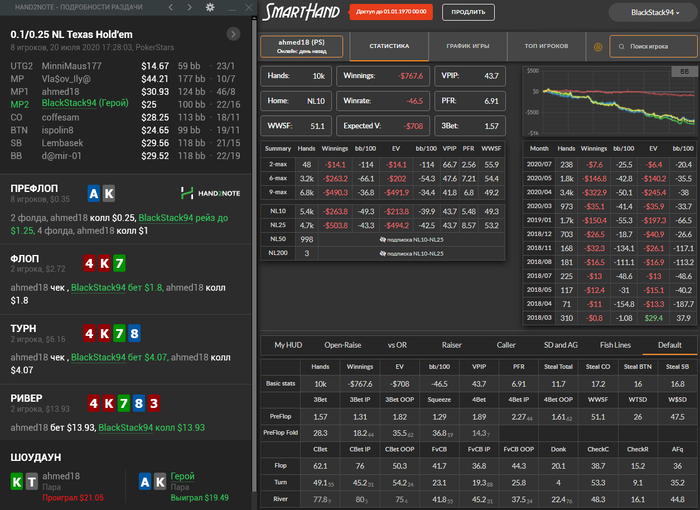Select the SD and AG tab
This screenshot has width=700, height=510.
[x=560, y=345]
